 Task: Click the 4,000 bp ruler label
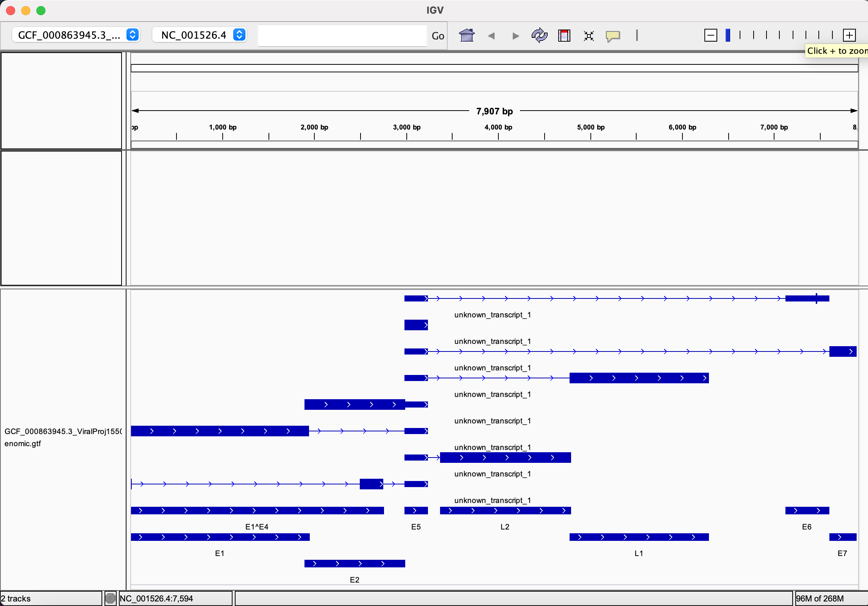(x=498, y=127)
